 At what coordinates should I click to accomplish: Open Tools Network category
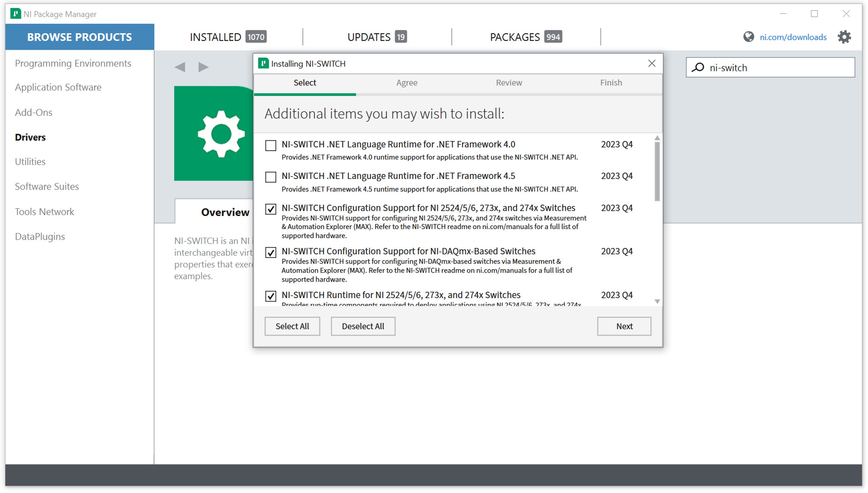44,212
